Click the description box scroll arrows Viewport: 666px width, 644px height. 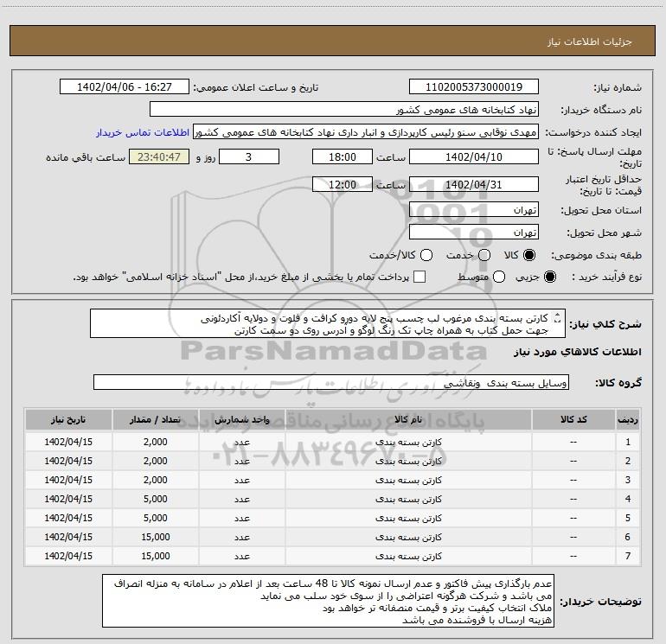coord(558,317)
